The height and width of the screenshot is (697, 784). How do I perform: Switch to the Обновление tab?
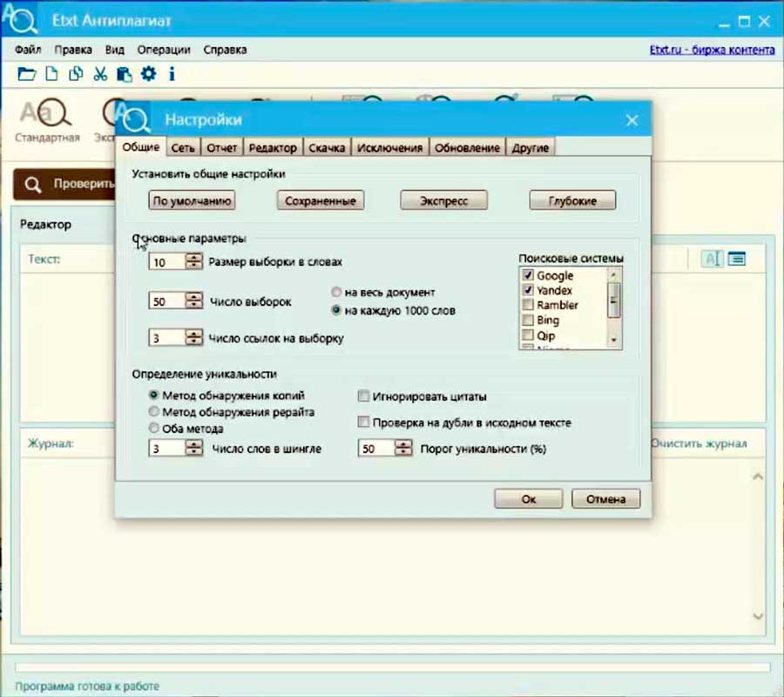467,147
